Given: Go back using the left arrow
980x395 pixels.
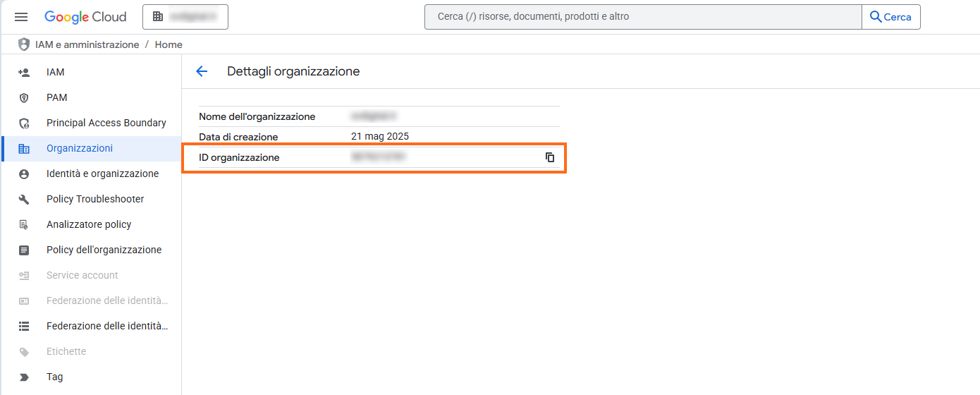Looking at the screenshot, I should coord(202,71).
